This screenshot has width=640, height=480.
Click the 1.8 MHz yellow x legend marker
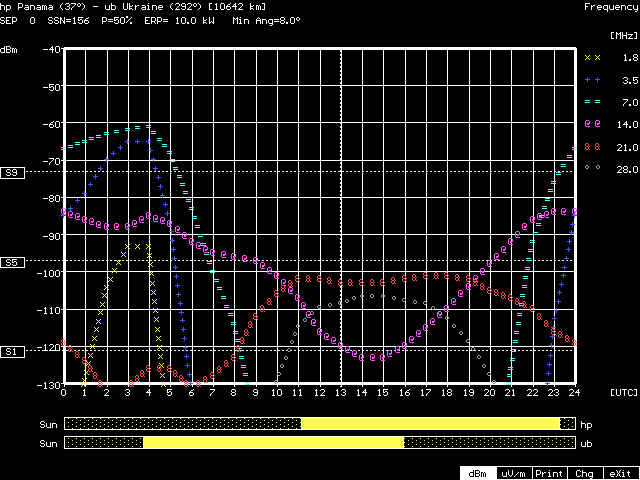(593, 58)
